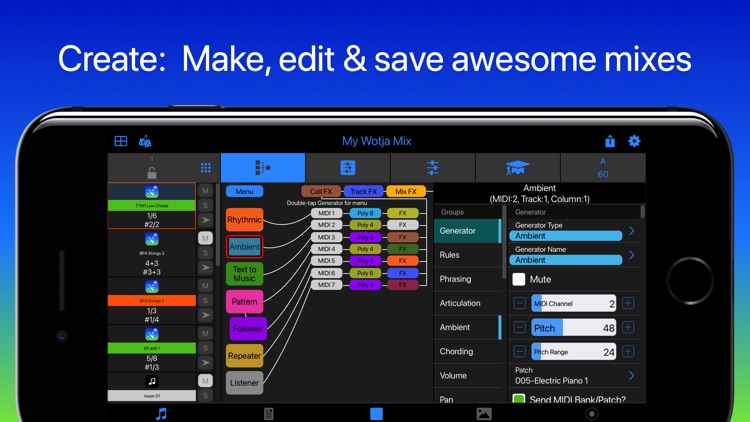Tap the Track FX button
The height and width of the screenshot is (422, 750).
point(364,191)
